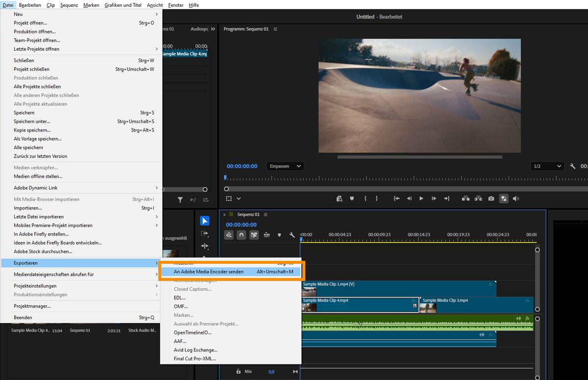Click the timeline blue playhead timecode
The width and height of the screenshot is (588, 380).
pos(241,225)
